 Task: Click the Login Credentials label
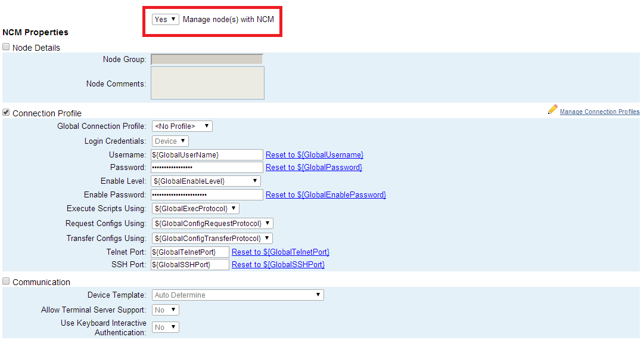[x=115, y=141]
